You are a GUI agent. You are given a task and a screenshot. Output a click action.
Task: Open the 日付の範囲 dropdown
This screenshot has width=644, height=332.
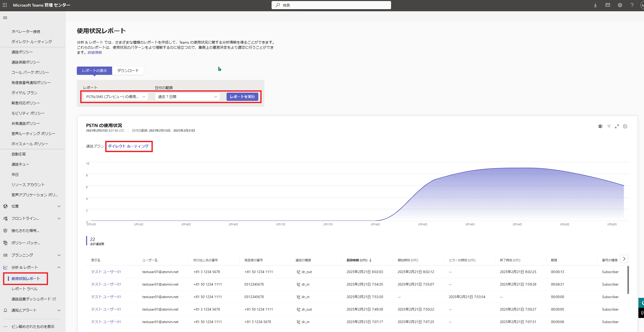coord(188,97)
